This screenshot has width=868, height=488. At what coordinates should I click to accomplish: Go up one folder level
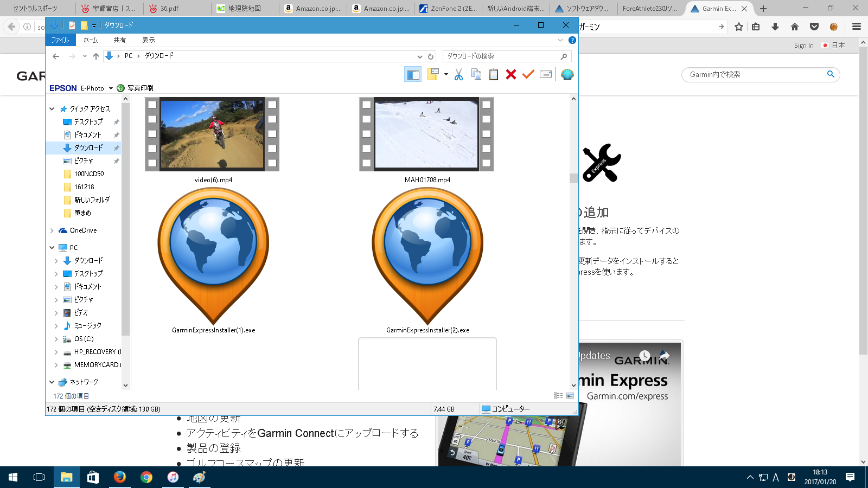tap(96, 56)
